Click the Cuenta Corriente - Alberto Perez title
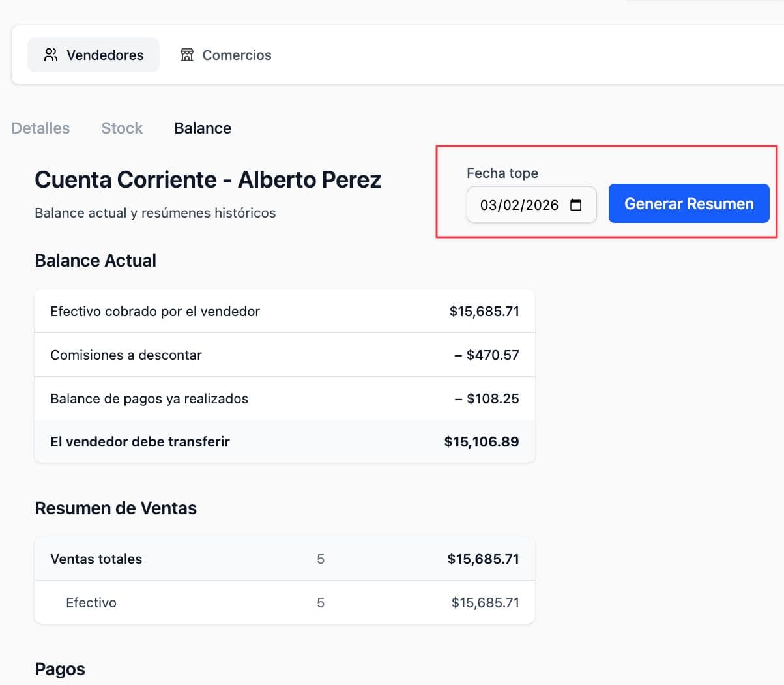 pos(207,179)
